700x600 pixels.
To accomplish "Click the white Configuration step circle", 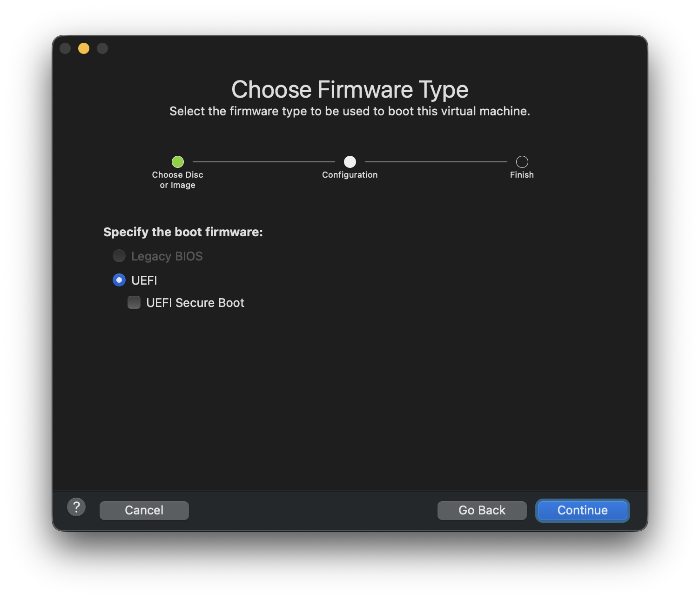I will click(x=350, y=162).
